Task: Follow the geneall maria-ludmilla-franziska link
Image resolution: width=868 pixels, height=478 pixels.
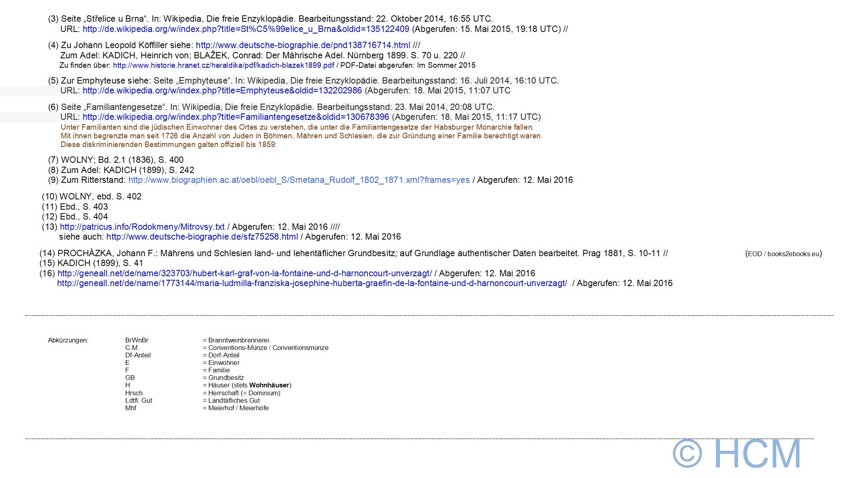Action: coord(312,283)
